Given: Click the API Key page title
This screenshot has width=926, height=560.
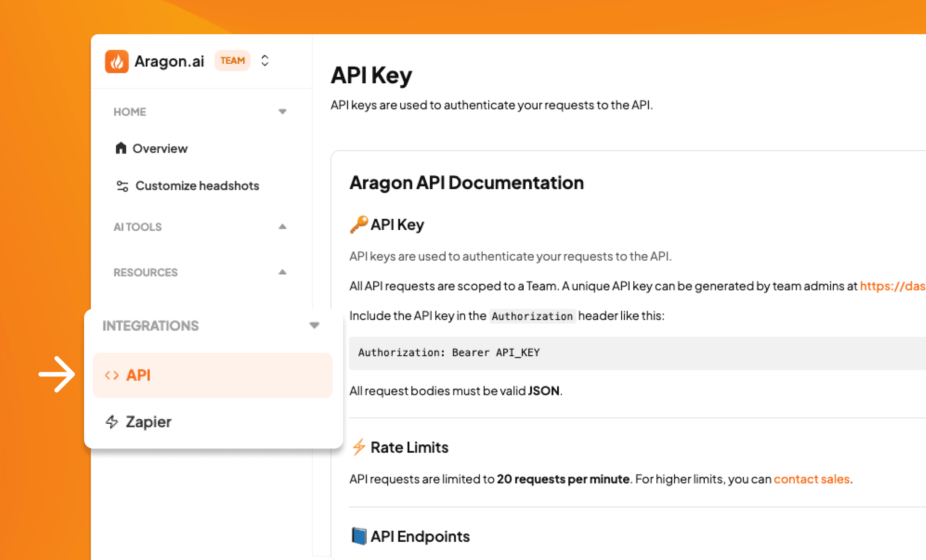Looking at the screenshot, I should (x=371, y=75).
